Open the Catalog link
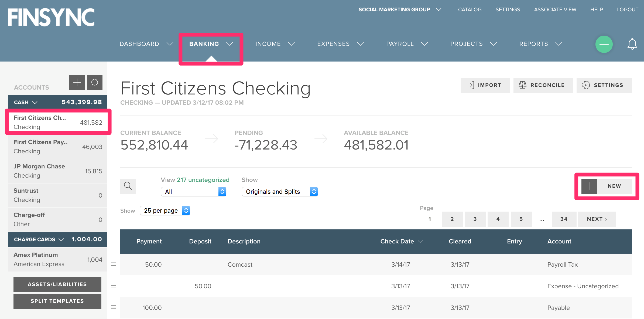Screen dimensions: 644x319 [470, 9]
